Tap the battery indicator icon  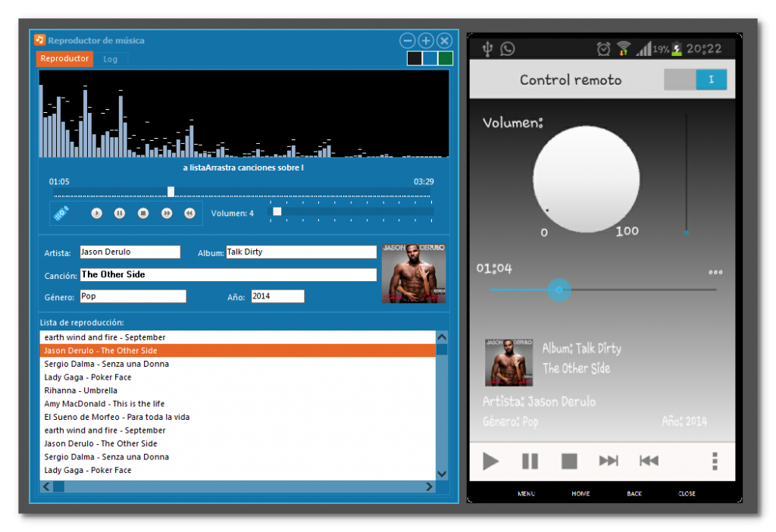pyautogui.click(x=677, y=49)
